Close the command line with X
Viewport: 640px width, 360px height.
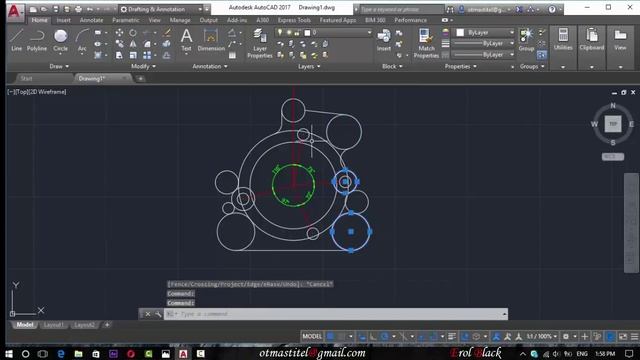click(148, 314)
